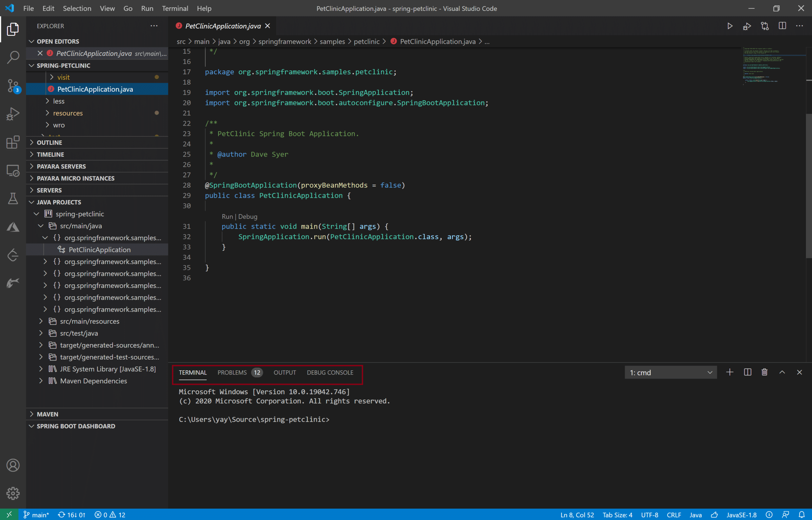Select PetClinicApplication.java in the file tree
The height and width of the screenshot is (520, 812).
(x=97, y=89)
